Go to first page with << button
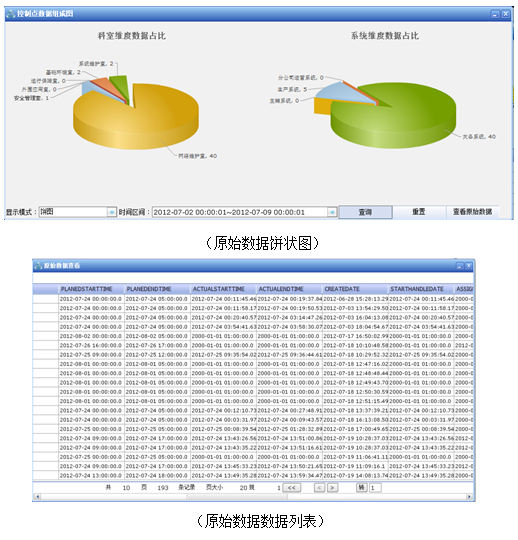518x540 pixels. coord(291,488)
